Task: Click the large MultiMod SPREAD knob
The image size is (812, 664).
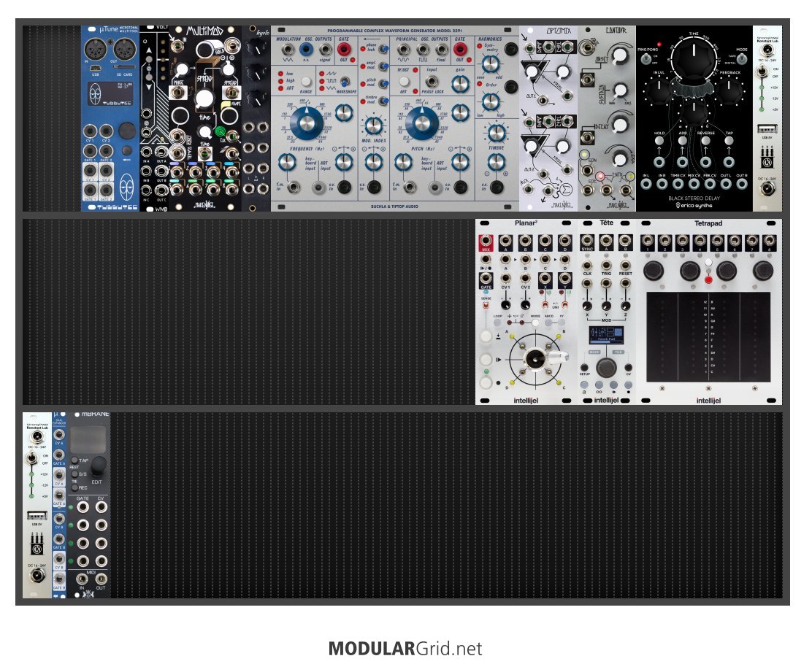Action: (204, 98)
